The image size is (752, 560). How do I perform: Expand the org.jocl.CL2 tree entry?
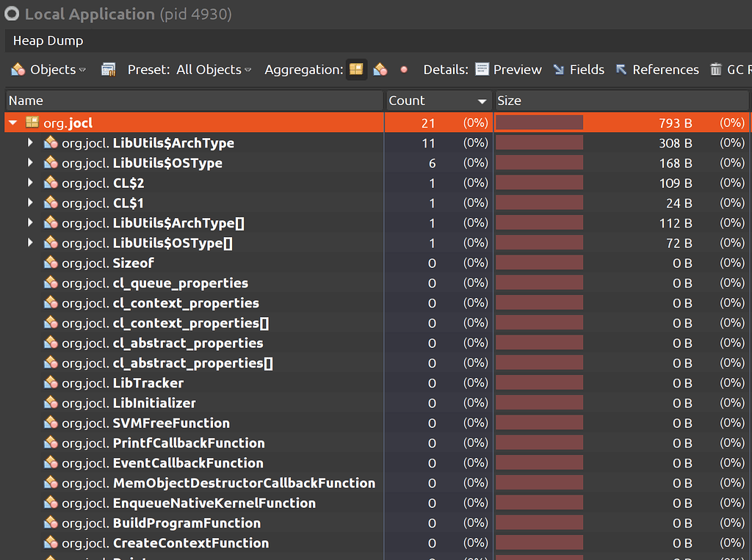click(30, 182)
